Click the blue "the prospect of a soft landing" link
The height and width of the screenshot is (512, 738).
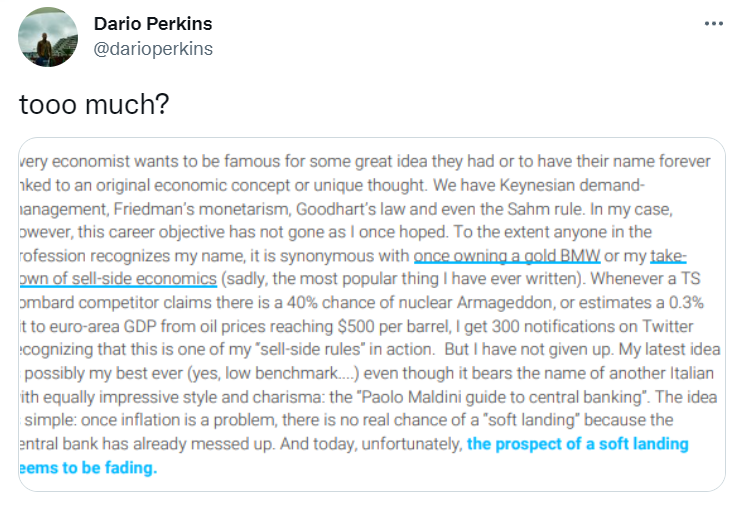[578, 443]
